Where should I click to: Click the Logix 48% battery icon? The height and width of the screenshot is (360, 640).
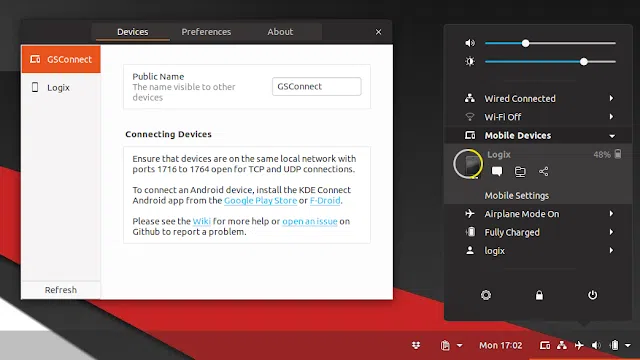pos(618,154)
